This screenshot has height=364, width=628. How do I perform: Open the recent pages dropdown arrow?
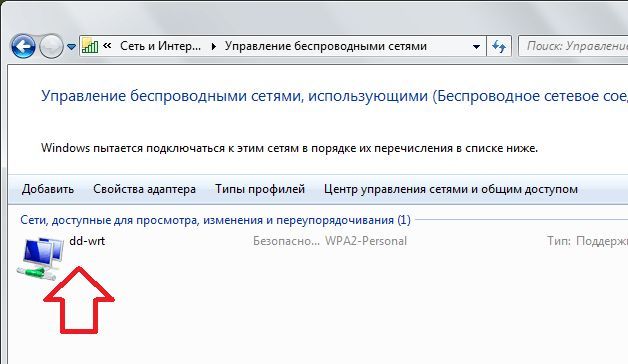(71, 47)
